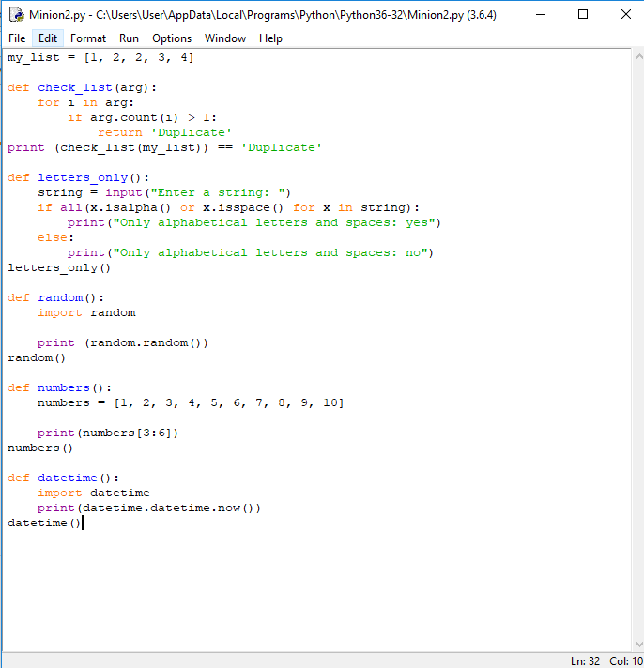Image resolution: width=644 pixels, height=668 pixels.
Task: Click the 'random()' call line
Action: click(x=37, y=357)
